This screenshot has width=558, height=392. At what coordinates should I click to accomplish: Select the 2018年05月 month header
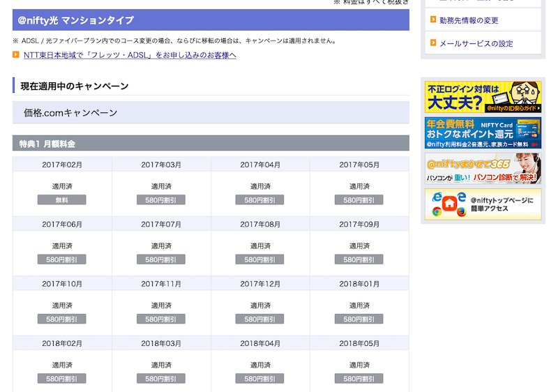pyautogui.click(x=359, y=343)
